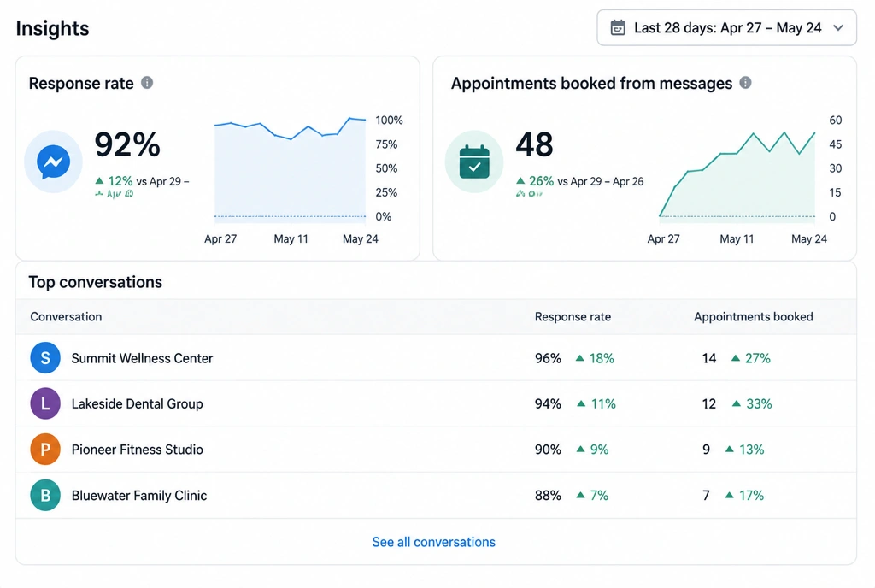This screenshot has height=588, width=875.
Task: Click Bluewater Family Clinic's 17% appointments change
Action: pos(744,496)
